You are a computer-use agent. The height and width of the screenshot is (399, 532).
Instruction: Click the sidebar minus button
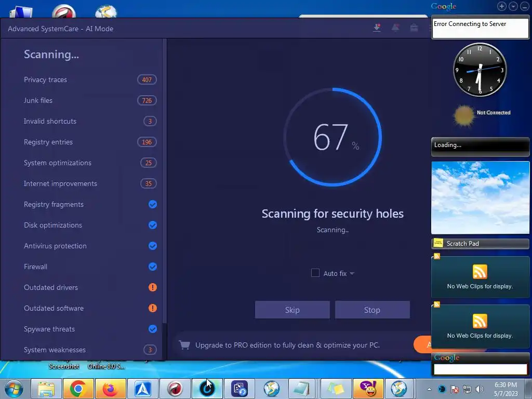(x=525, y=6)
